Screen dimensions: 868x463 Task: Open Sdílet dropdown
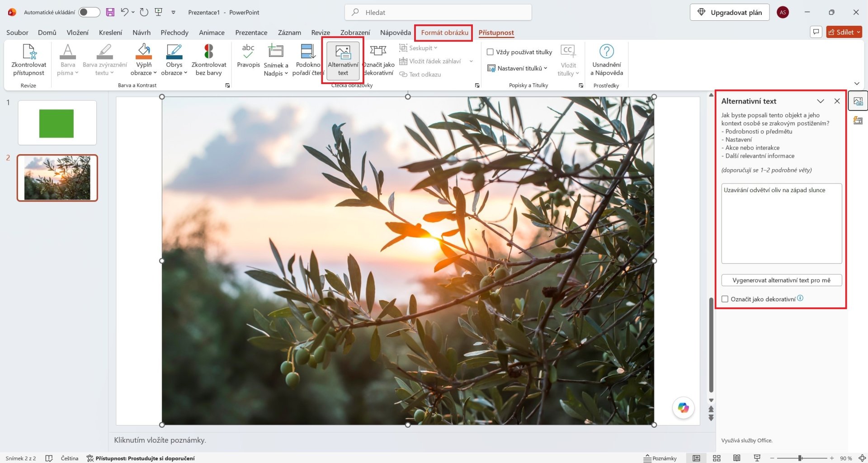pyautogui.click(x=844, y=32)
